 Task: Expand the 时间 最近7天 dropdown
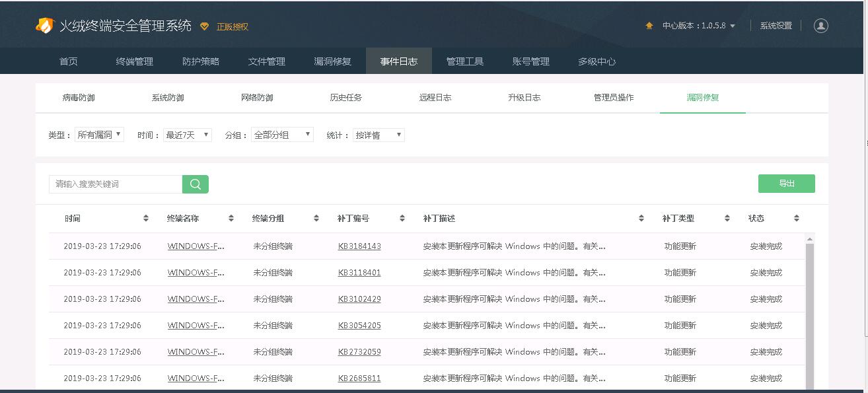coord(187,135)
